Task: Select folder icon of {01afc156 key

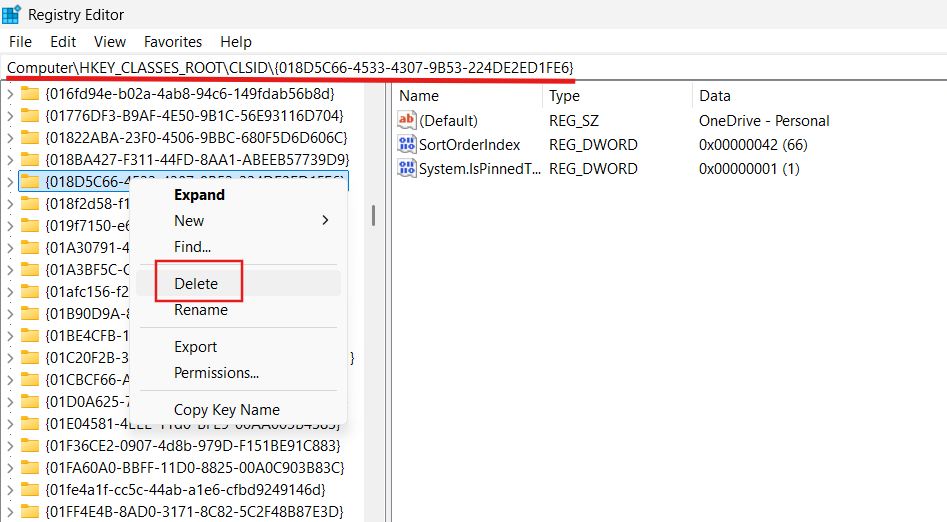Action: click(x=30, y=292)
